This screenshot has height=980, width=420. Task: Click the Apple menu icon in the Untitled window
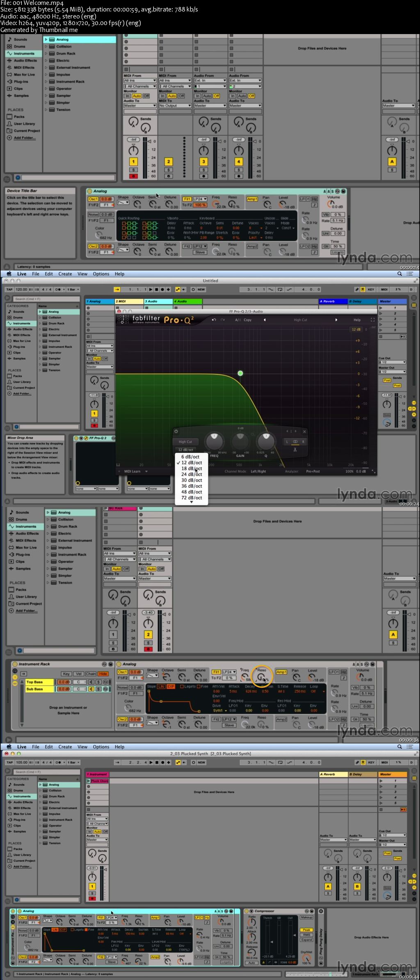[x=9, y=274]
